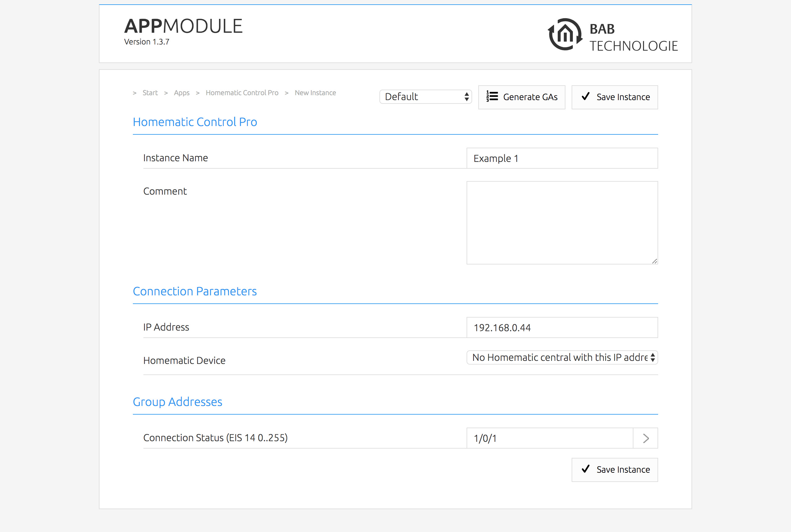Click the Homematic Device label
Screen dimensions: 791x532
point(184,360)
